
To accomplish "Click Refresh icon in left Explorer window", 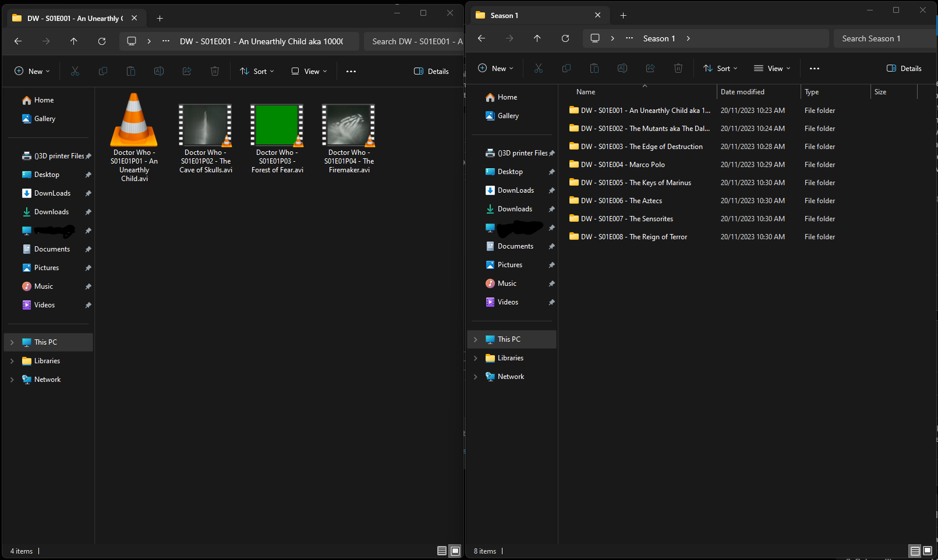I will click(x=102, y=41).
